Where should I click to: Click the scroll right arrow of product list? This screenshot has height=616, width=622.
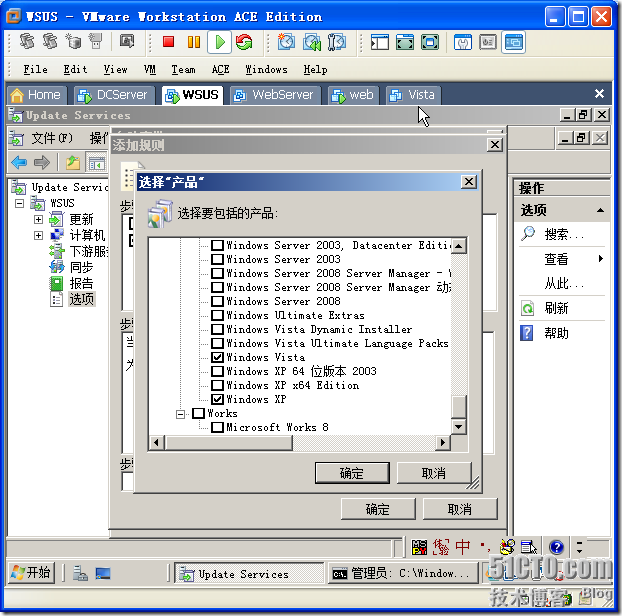coord(443,442)
